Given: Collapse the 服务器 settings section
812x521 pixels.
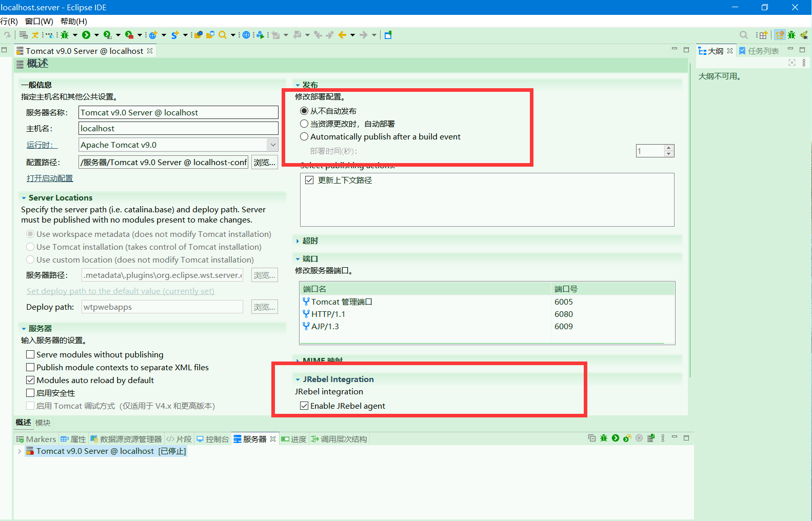Looking at the screenshot, I should pos(24,329).
